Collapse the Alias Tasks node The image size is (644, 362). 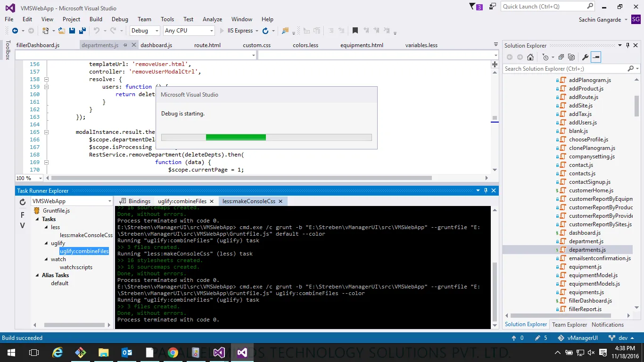(37, 275)
